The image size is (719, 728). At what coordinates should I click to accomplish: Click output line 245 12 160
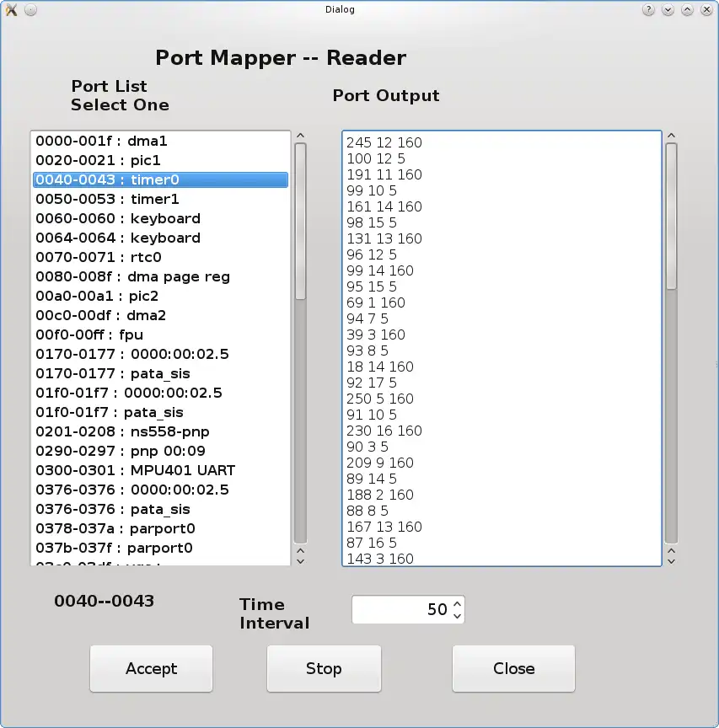(384, 142)
